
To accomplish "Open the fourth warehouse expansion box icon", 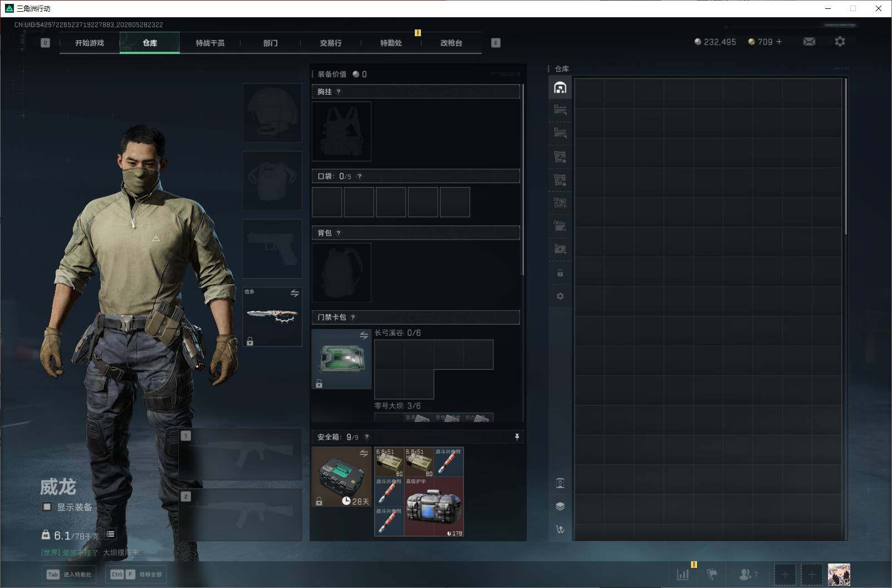I will [x=560, y=180].
